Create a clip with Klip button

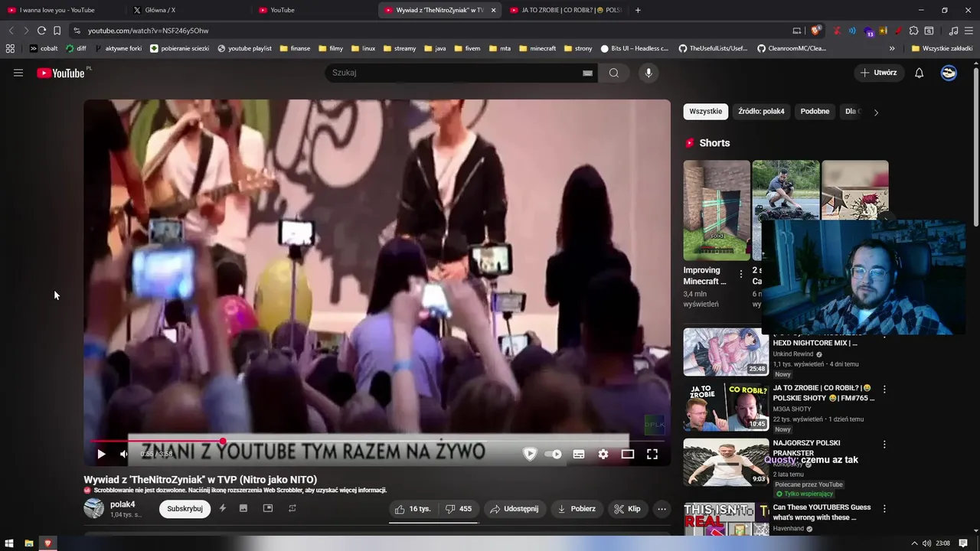pyautogui.click(x=628, y=509)
